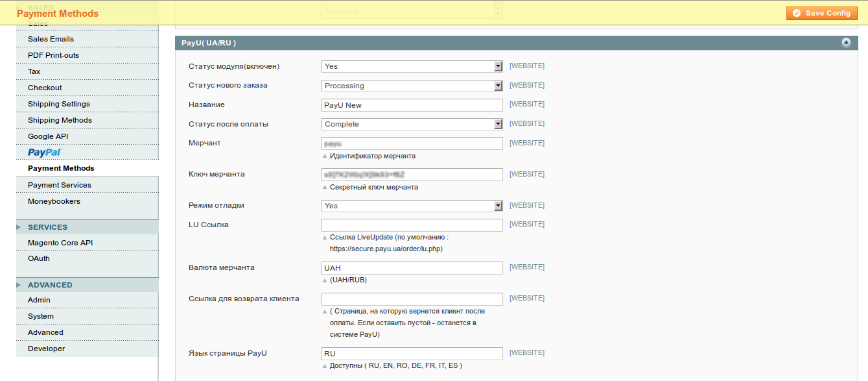Click the Payment Methods page title
The height and width of the screenshot is (381, 868).
pyautogui.click(x=58, y=14)
